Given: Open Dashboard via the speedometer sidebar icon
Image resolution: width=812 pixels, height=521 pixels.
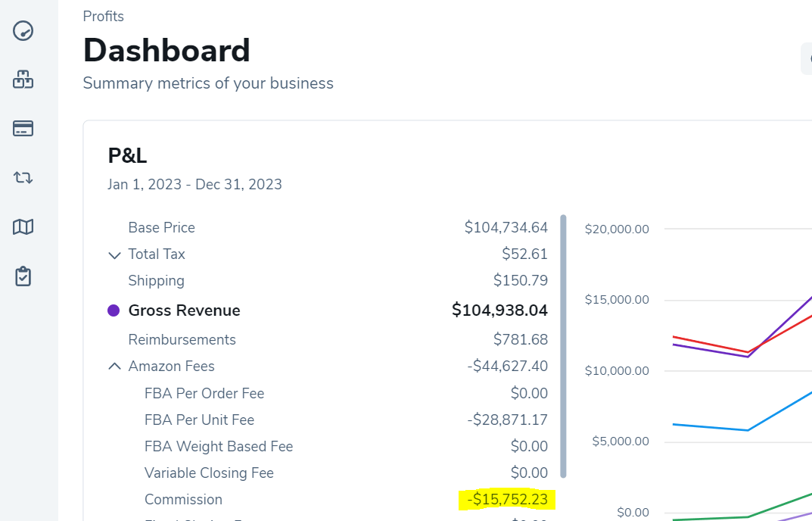Looking at the screenshot, I should 23,31.
